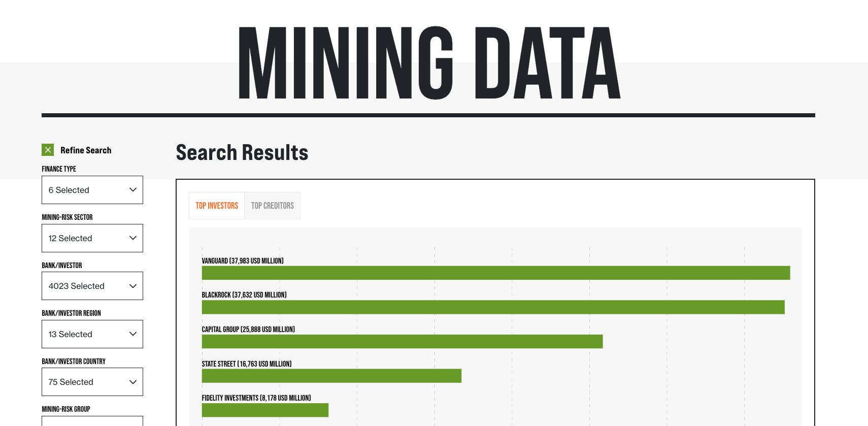
Task: Click the chevron arrow in Mining-Risk Sector box
Action: pos(133,238)
